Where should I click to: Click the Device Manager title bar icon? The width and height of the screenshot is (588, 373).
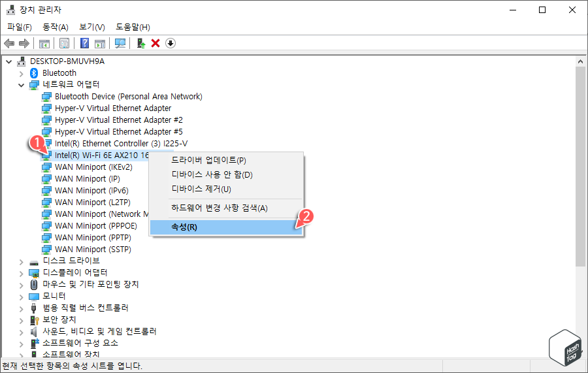pyautogui.click(x=11, y=10)
